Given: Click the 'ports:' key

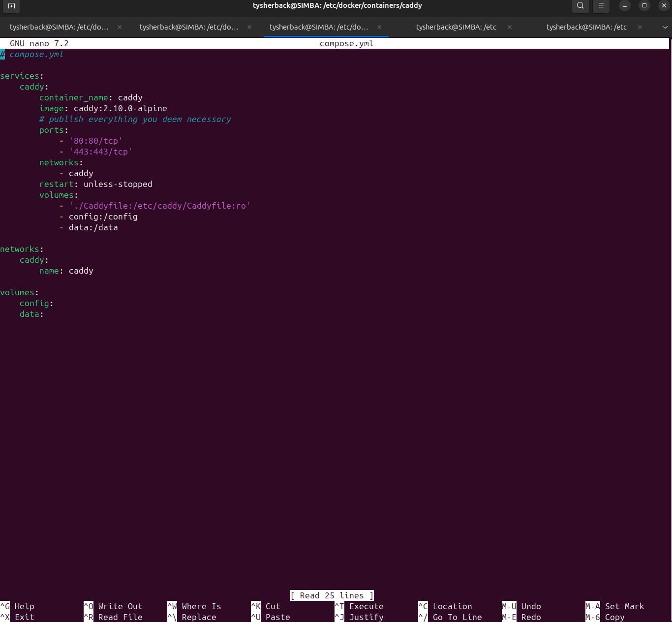Looking at the screenshot, I should (x=54, y=130).
